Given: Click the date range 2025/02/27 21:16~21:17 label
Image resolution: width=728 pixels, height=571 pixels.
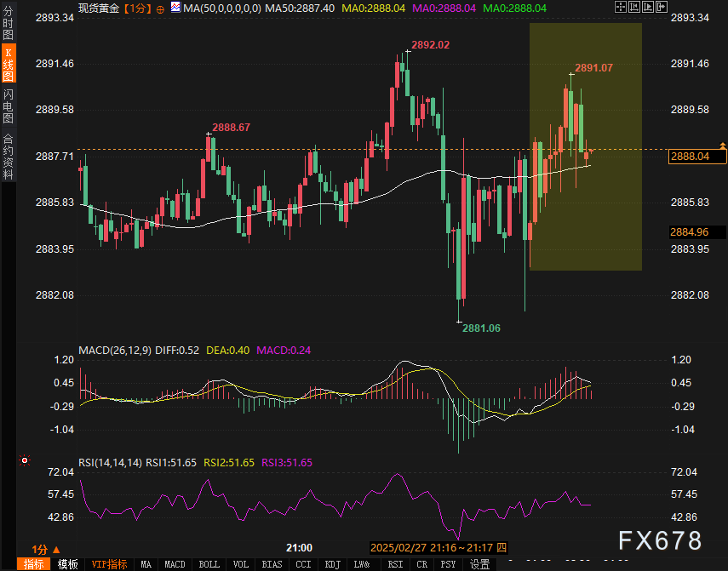Looking at the screenshot, I should [439, 548].
